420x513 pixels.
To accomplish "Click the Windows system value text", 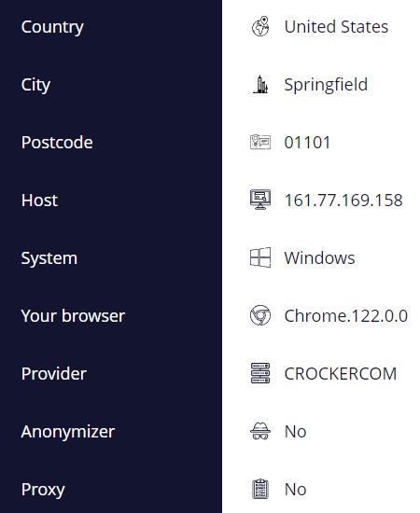I will coord(319,257).
